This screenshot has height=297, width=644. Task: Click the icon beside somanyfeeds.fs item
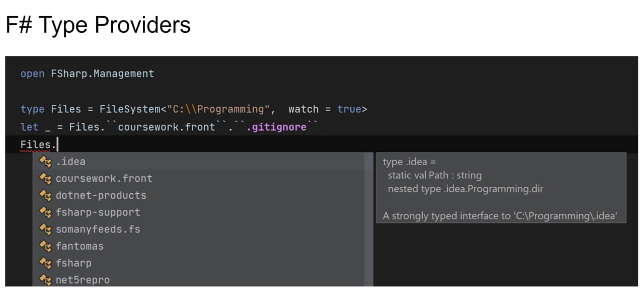(46, 230)
